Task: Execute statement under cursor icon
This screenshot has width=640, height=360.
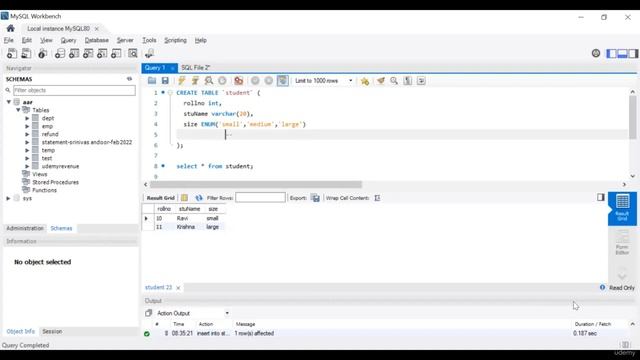Action: click(x=195, y=81)
